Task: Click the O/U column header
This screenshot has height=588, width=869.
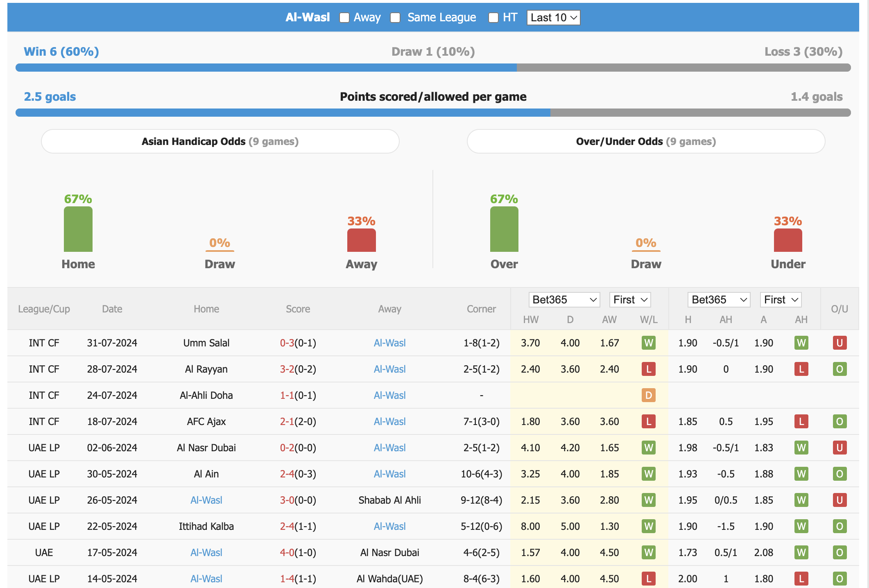Action: point(840,309)
